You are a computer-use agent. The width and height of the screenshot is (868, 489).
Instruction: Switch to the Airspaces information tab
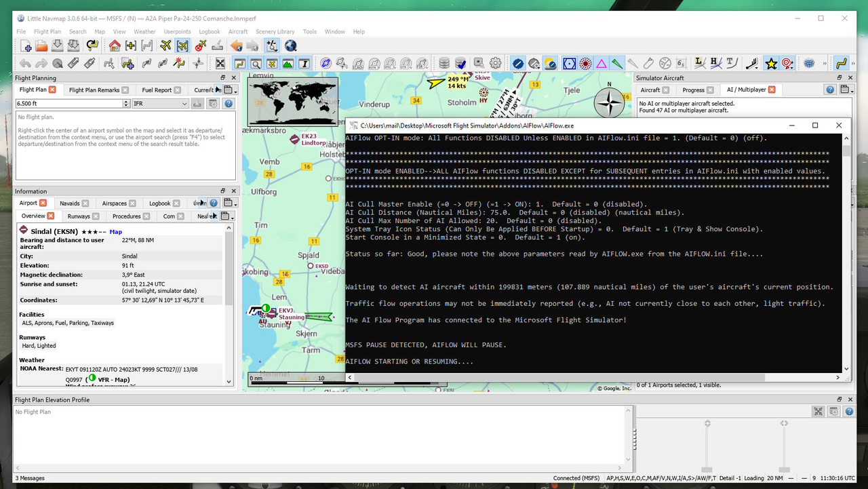pyautogui.click(x=114, y=203)
